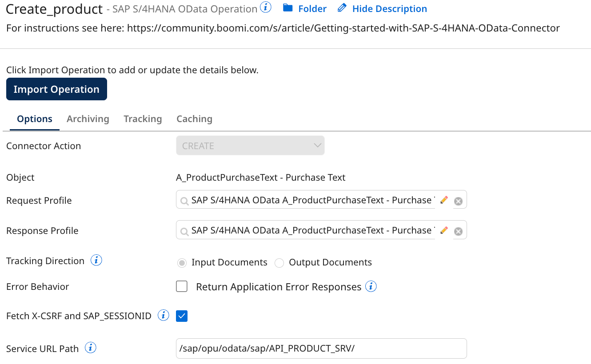Clear the Request Profile with the x icon
The width and height of the screenshot is (591, 364).
458,201
